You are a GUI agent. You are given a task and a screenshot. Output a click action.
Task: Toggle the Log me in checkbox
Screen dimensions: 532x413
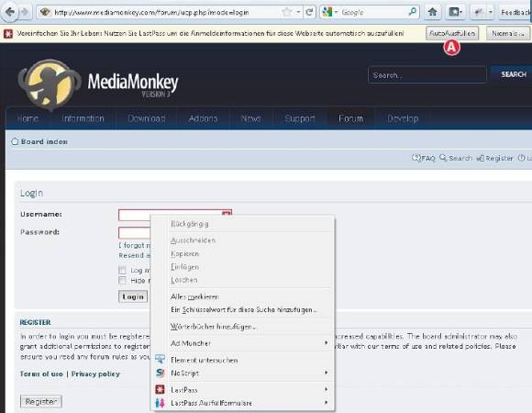point(122,270)
